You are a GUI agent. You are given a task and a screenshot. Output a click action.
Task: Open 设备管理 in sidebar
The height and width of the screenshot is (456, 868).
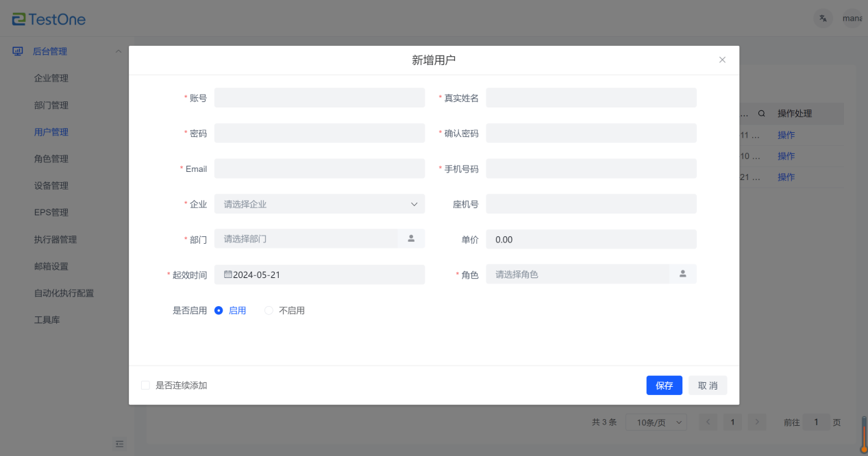[51, 186]
